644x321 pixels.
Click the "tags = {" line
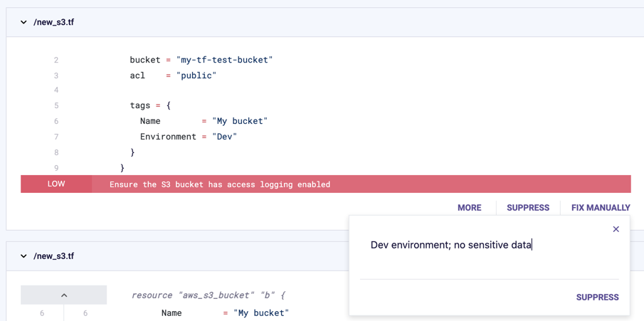coord(150,105)
